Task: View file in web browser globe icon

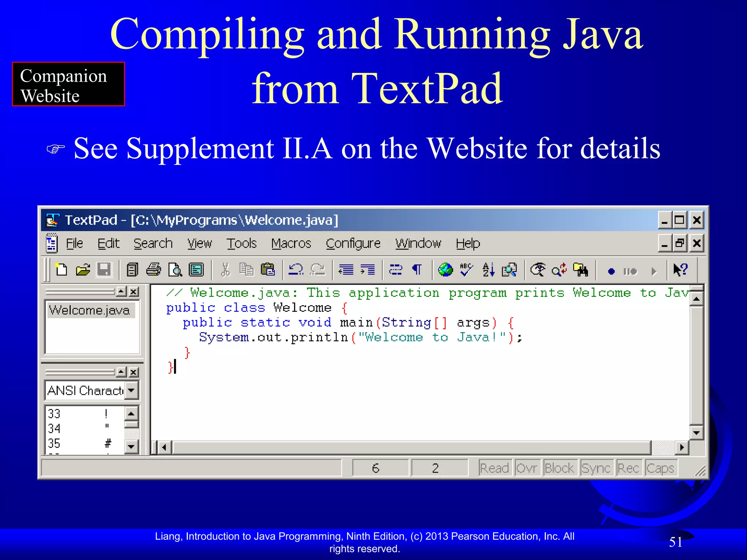Action: click(445, 270)
